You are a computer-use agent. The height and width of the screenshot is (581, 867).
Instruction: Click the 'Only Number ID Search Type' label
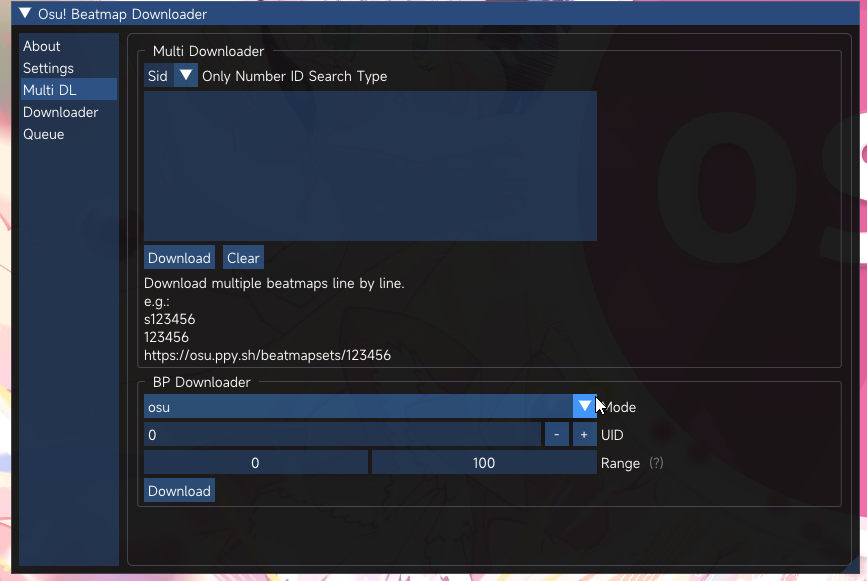(x=295, y=76)
